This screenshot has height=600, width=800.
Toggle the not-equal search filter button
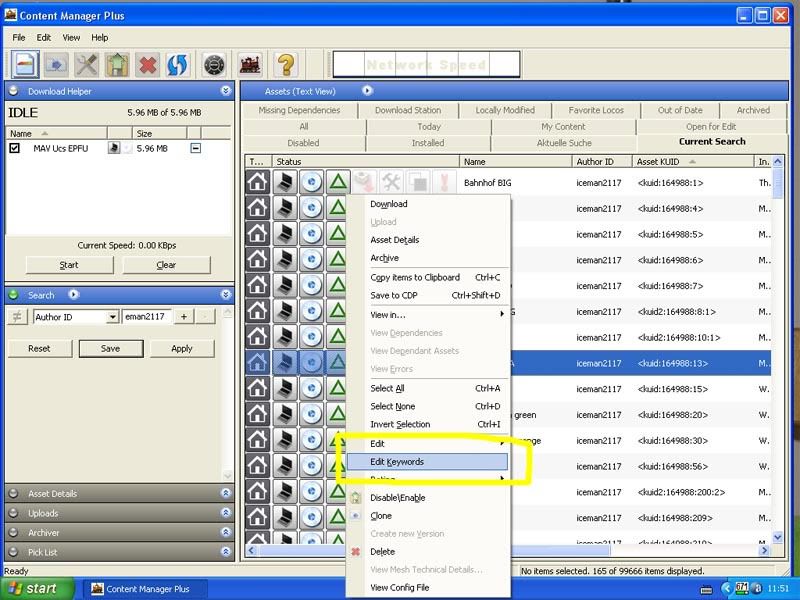(17, 317)
